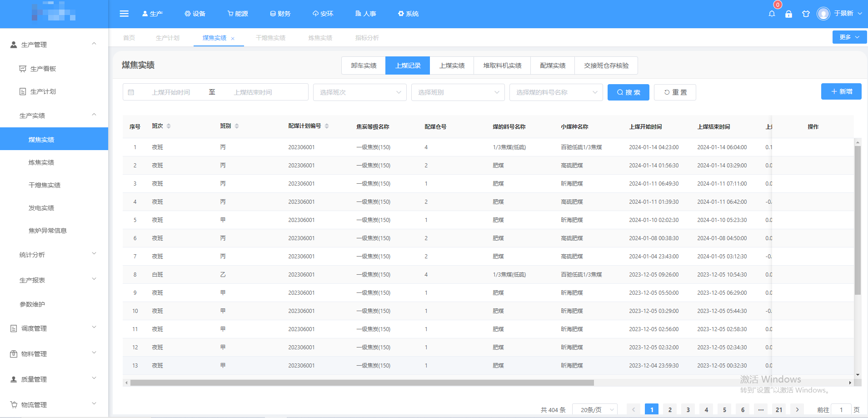Open 发电实绩 in sidebar
This screenshot has height=418, width=868.
(54, 208)
